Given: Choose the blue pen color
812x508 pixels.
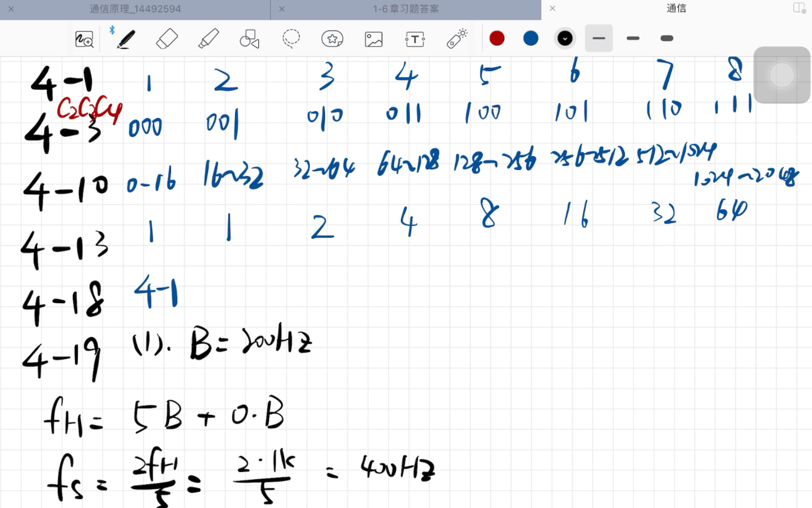Looking at the screenshot, I should 531,38.
